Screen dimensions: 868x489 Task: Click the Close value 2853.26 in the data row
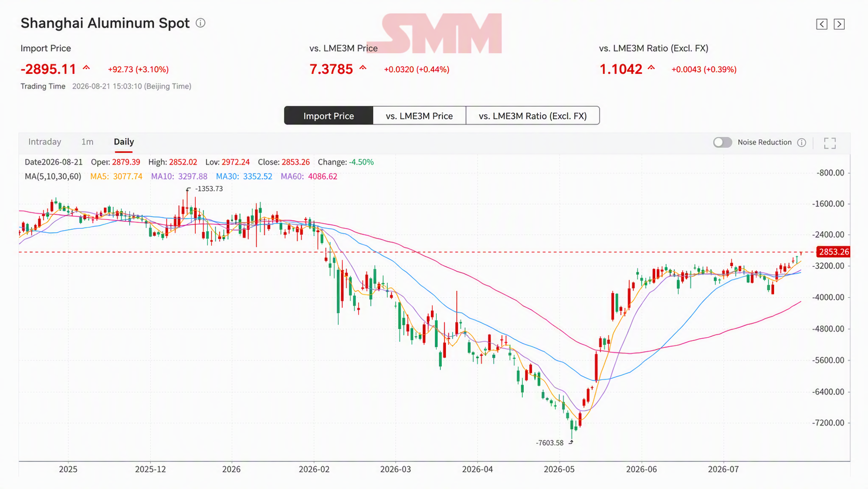click(295, 162)
